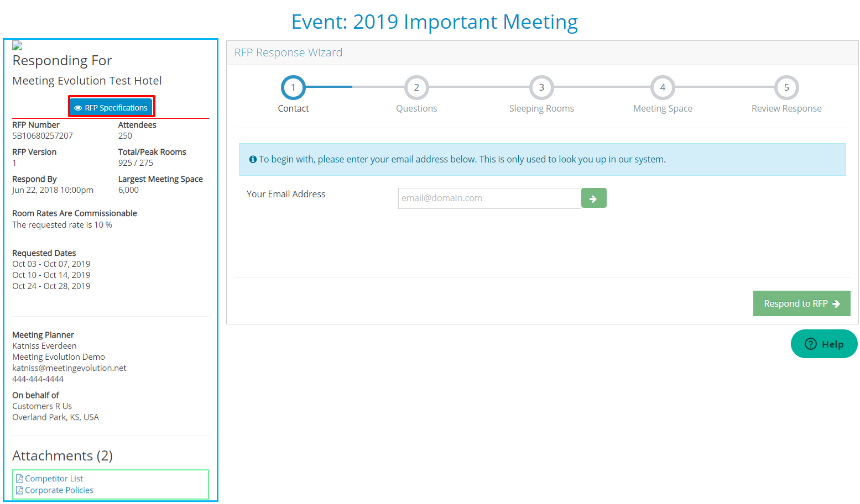This screenshot has height=504, width=860.
Task: Click the Corporate Policies PDF icon
Action: 19,490
